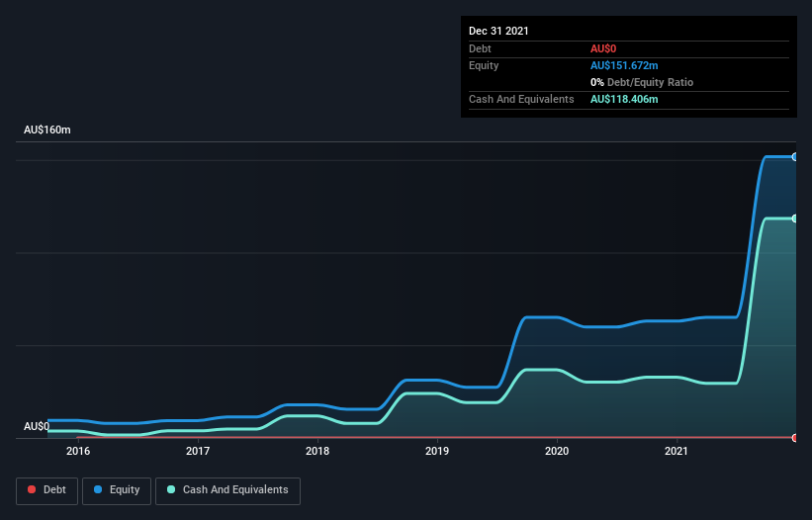812x520 pixels.
Task: Toggle Cash And Equivalents legend button
Action: [x=227, y=490]
